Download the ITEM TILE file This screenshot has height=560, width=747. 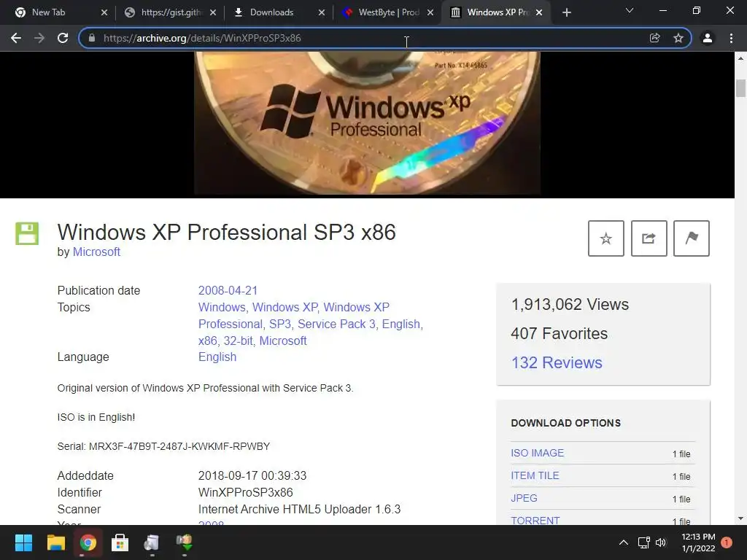tap(535, 475)
